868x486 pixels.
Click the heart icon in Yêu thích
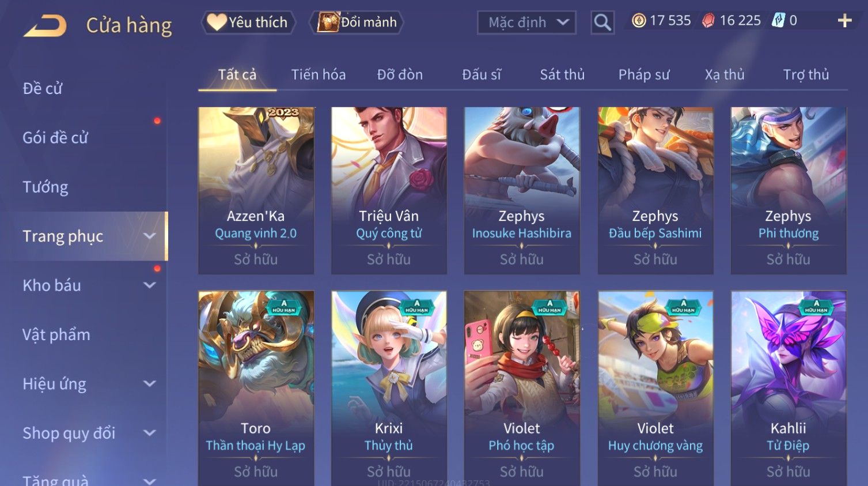coord(217,22)
